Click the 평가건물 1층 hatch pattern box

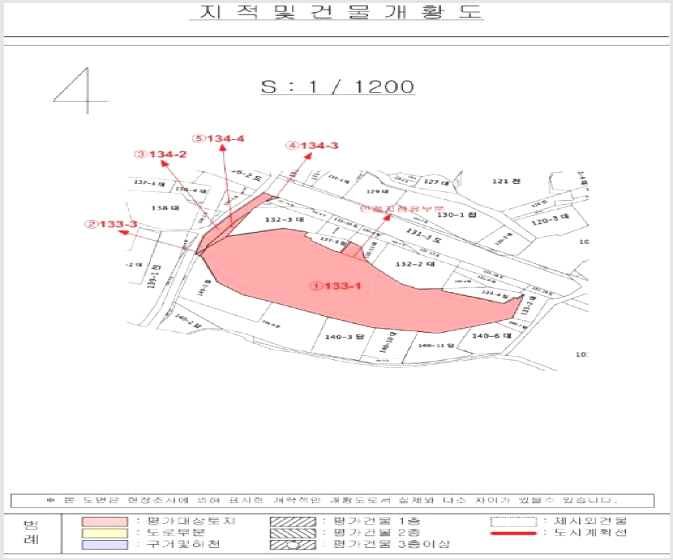293,522
